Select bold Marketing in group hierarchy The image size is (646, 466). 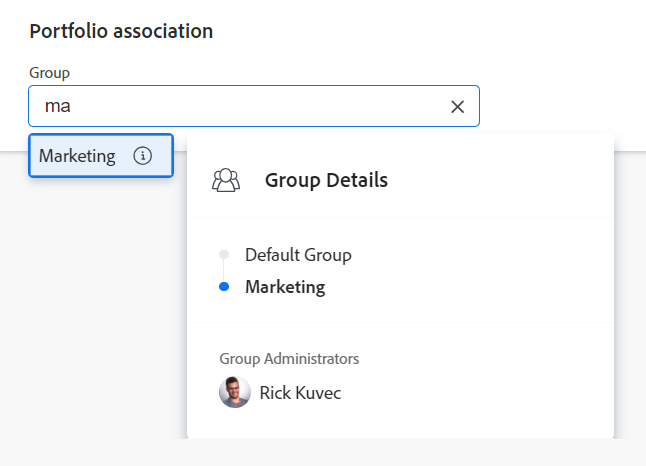285,287
